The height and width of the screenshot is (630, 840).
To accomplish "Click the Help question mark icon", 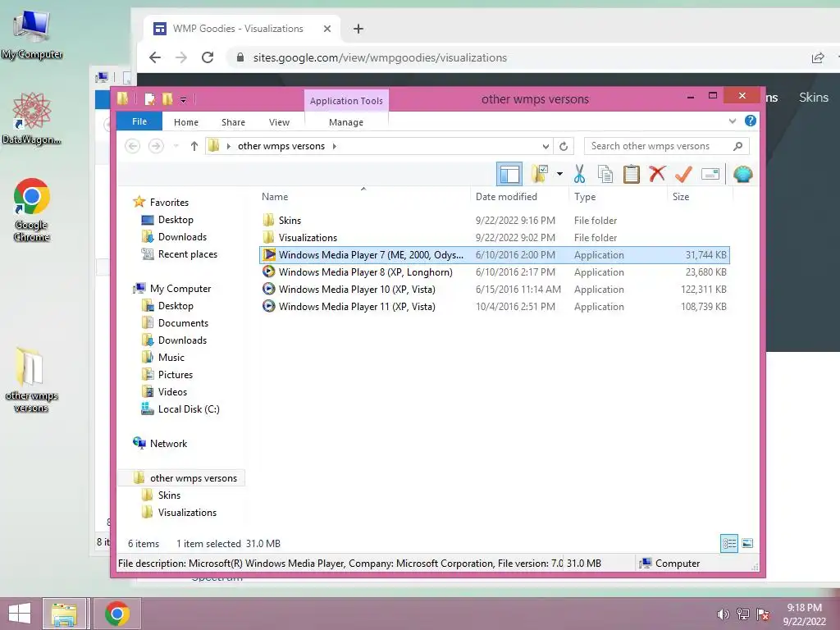I will (x=751, y=121).
